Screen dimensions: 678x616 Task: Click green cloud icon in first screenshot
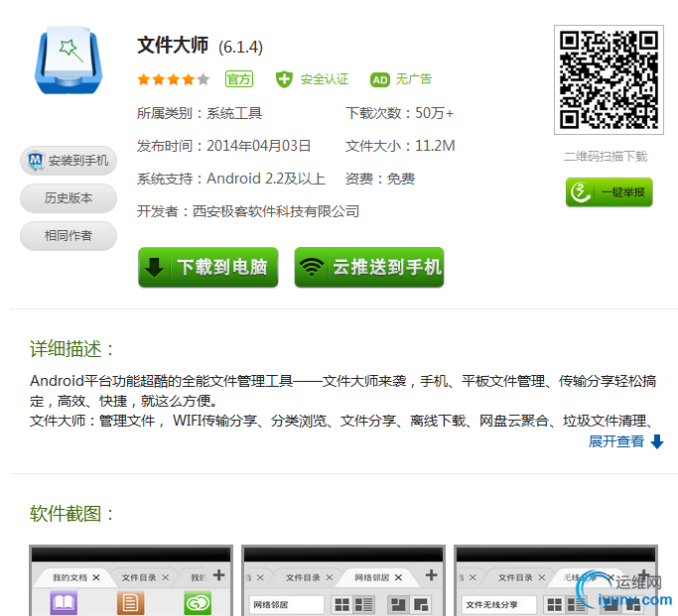[x=198, y=603]
